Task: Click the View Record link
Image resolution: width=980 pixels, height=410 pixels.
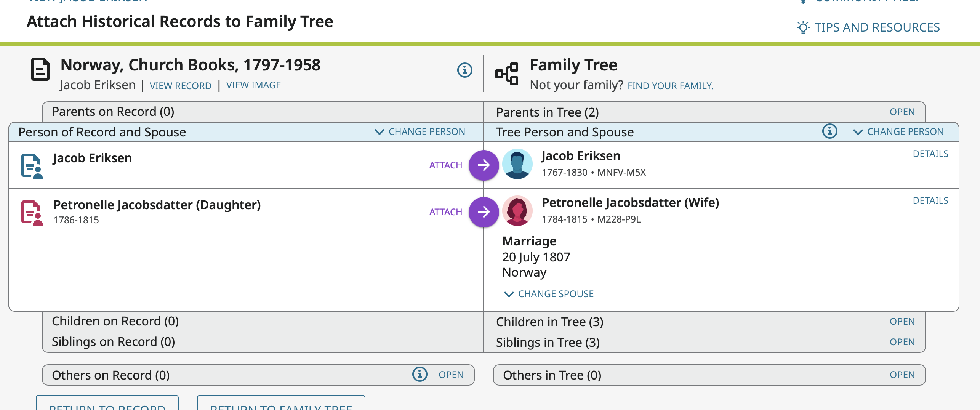Action: tap(180, 86)
